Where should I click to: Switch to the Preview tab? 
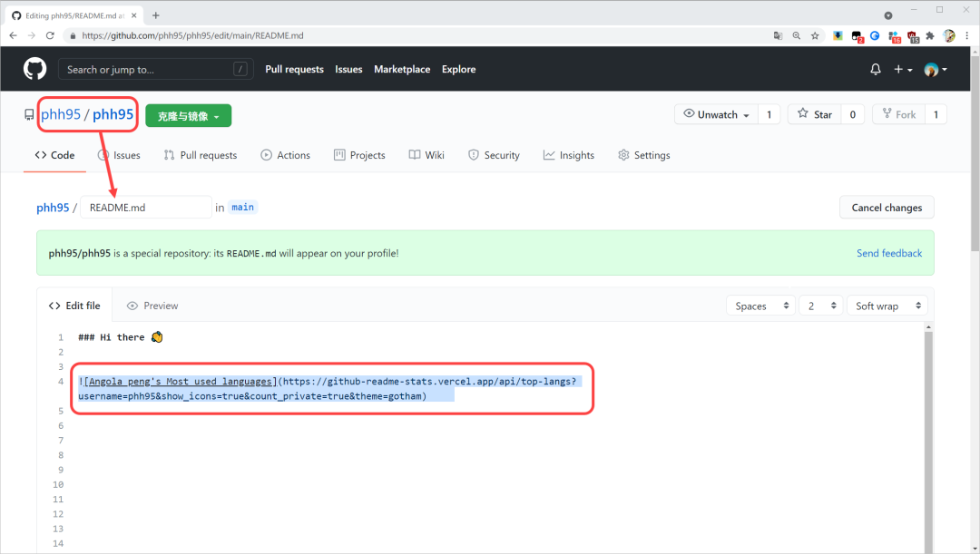click(x=152, y=306)
